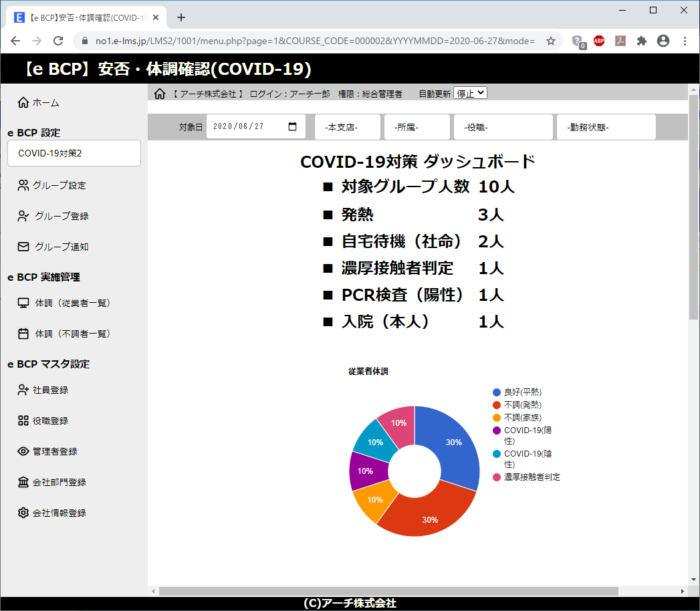Open a new browser tab

point(181,17)
